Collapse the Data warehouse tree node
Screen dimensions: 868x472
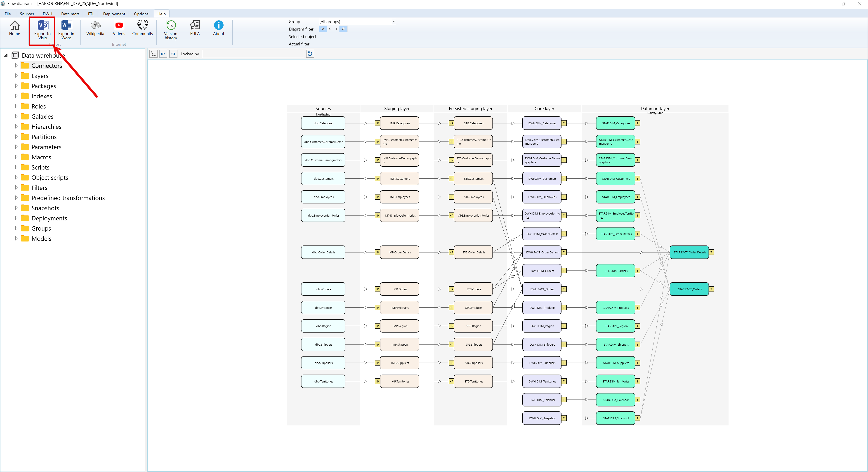[x=6, y=55]
